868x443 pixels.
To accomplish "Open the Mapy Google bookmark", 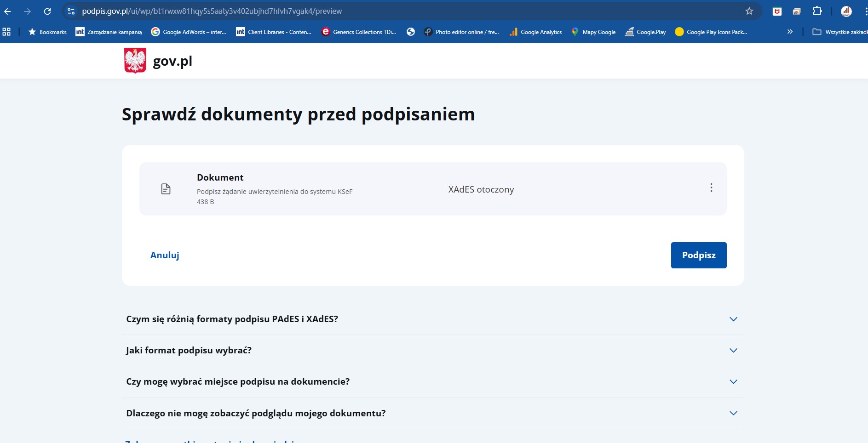I will (593, 32).
